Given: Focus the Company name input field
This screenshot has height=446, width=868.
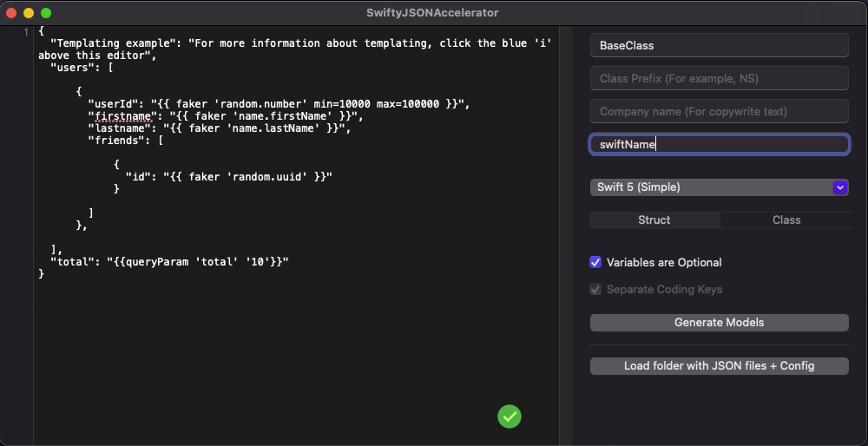Looking at the screenshot, I should point(719,111).
